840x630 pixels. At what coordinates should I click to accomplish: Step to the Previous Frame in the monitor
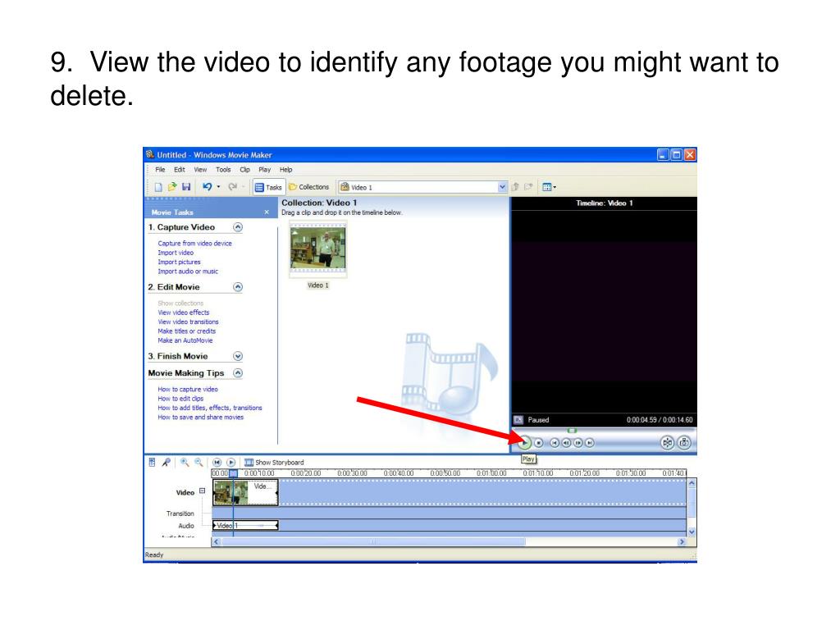coord(566,442)
